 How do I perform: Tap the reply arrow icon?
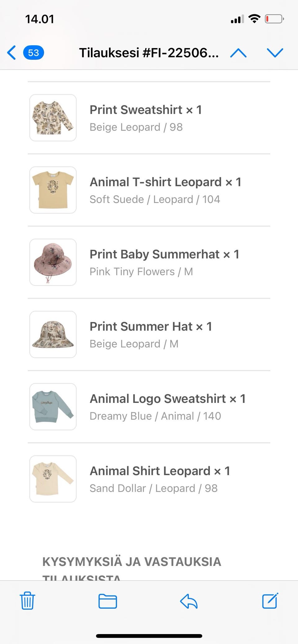tap(189, 602)
